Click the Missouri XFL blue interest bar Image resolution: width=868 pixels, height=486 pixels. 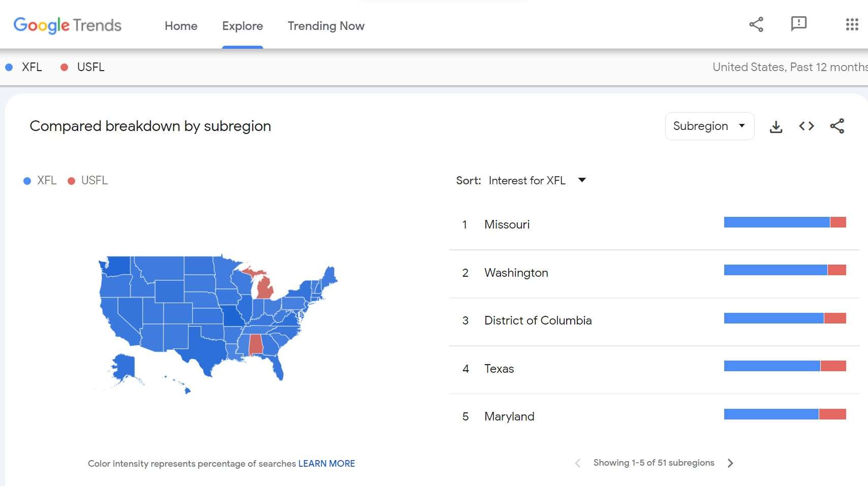tap(777, 222)
